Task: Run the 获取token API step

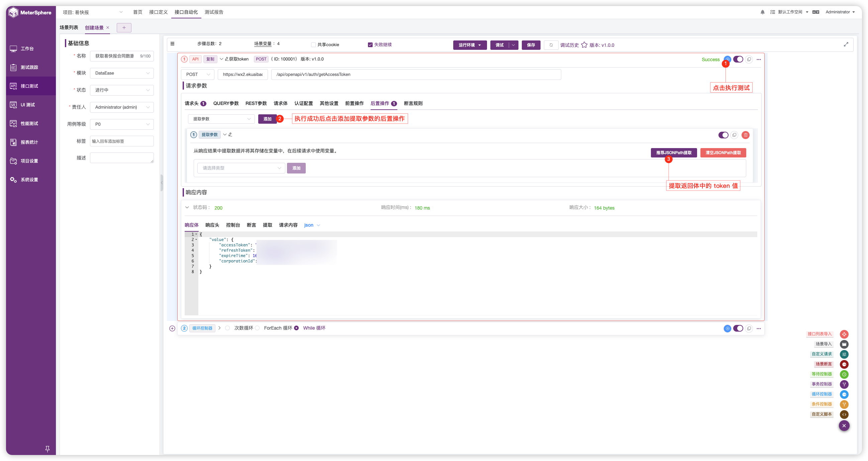Action: (727, 59)
